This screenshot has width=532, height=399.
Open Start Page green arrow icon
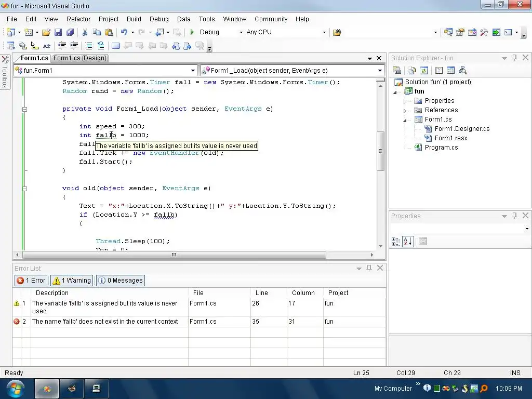(x=496, y=33)
